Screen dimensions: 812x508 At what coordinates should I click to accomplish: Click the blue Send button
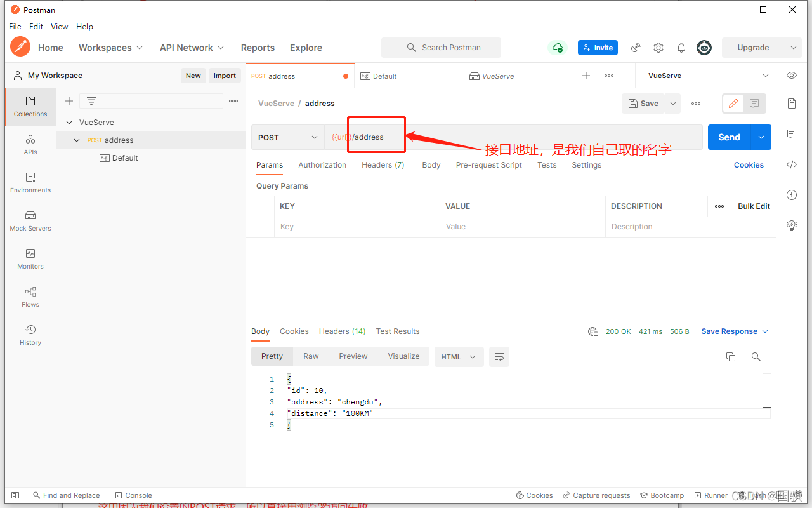[729, 137]
